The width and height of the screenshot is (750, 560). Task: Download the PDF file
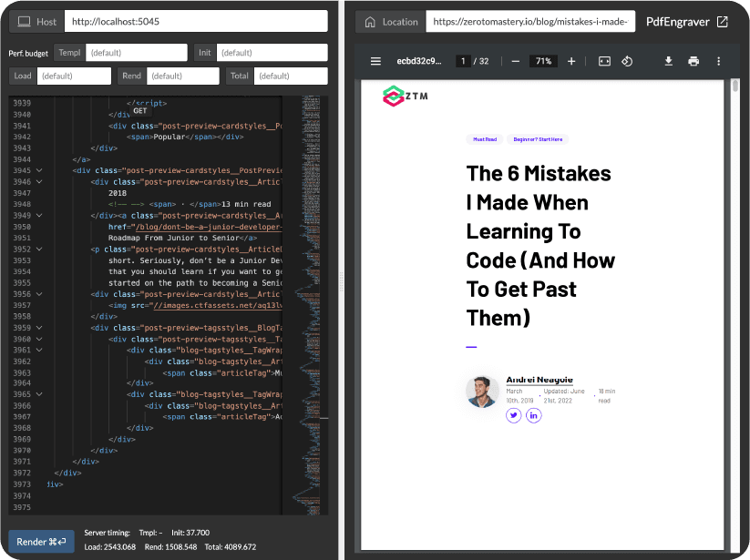click(669, 61)
